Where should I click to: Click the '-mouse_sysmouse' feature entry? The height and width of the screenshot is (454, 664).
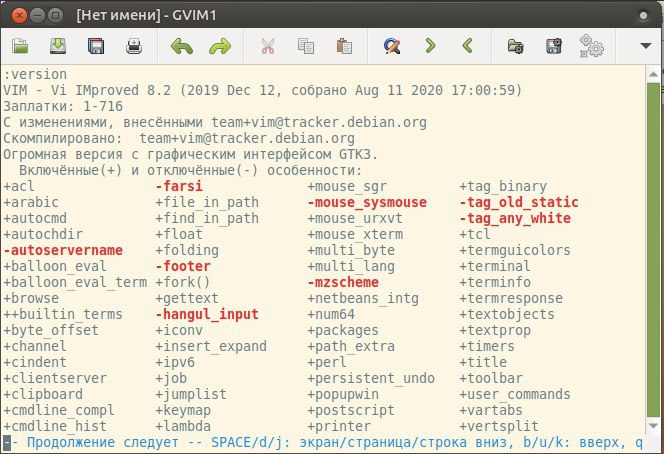(x=367, y=202)
